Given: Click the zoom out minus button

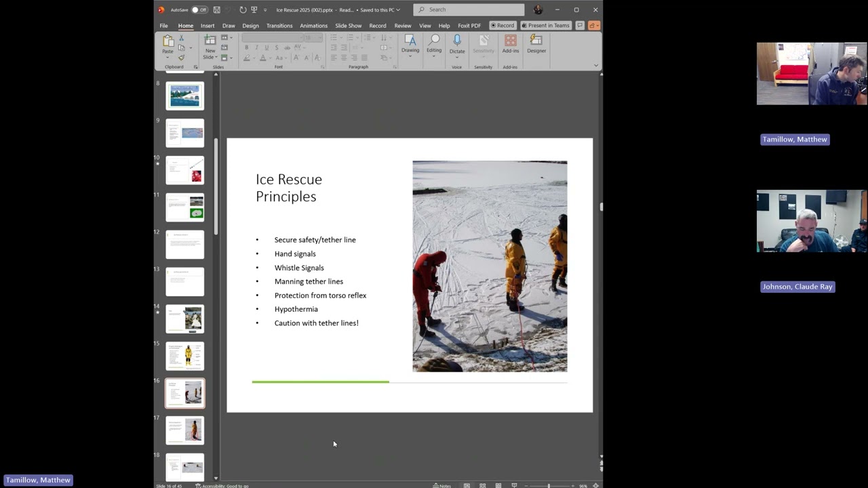Looking at the screenshot, I should [x=526, y=486].
